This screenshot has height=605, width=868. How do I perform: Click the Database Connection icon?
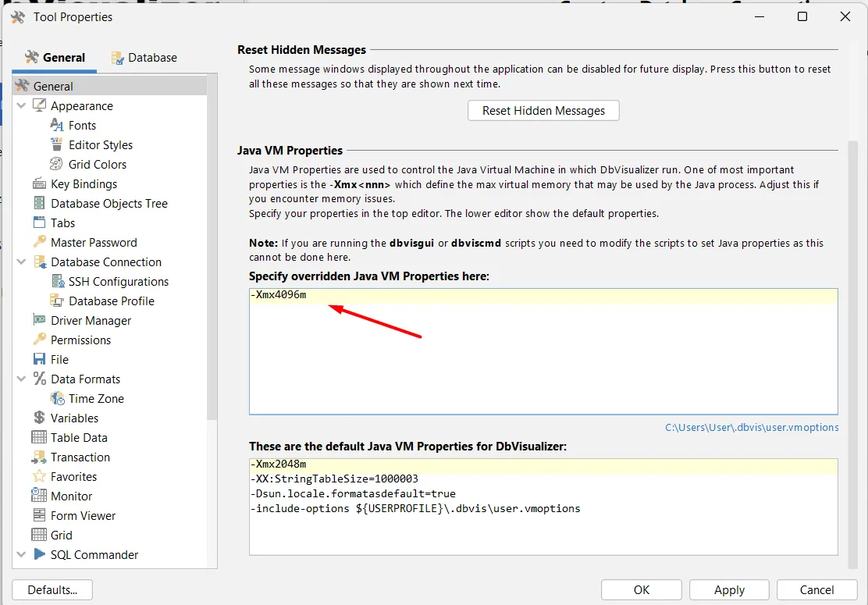coord(39,262)
